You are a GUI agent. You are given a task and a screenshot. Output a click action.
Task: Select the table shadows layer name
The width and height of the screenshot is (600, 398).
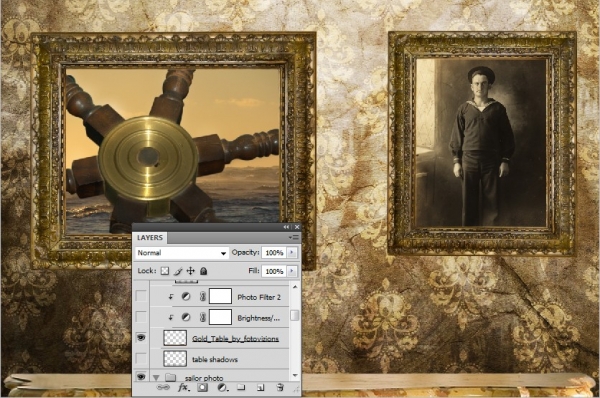[x=215, y=359]
